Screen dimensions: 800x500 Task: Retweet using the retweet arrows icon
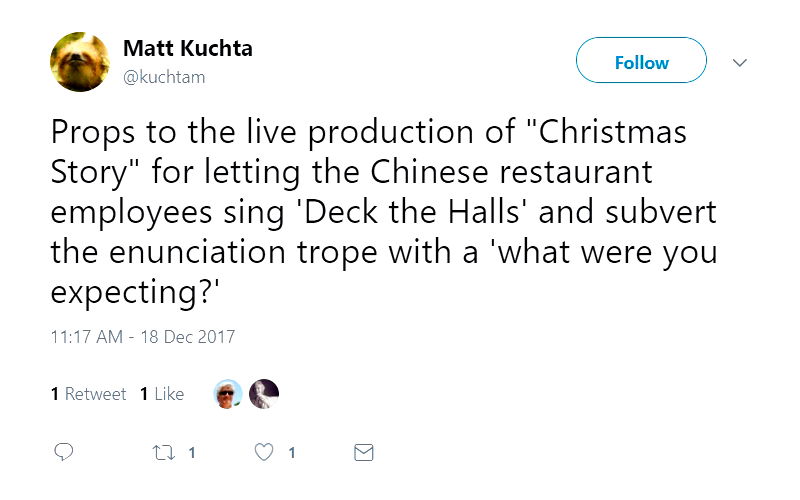(x=163, y=453)
